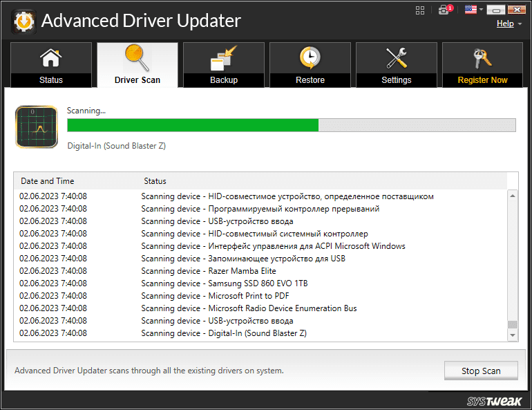Minimize the Advanced Driver Updater window
Screen dimensions: 532x410
point(496,10)
